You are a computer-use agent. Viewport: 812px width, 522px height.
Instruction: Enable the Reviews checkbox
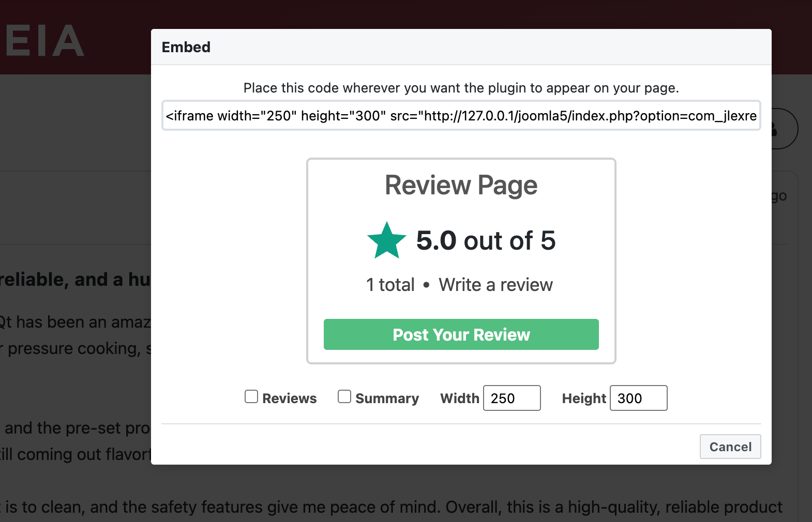pyautogui.click(x=251, y=396)
